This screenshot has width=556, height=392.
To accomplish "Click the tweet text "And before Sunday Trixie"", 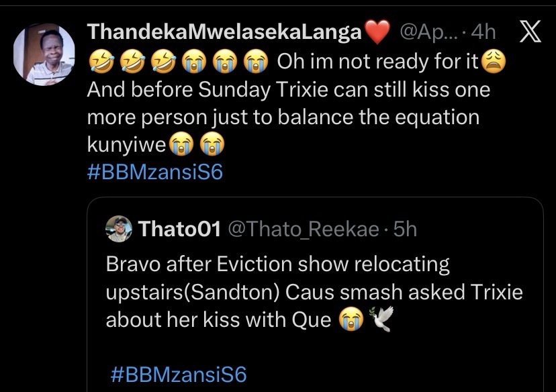I will point(201,89).
